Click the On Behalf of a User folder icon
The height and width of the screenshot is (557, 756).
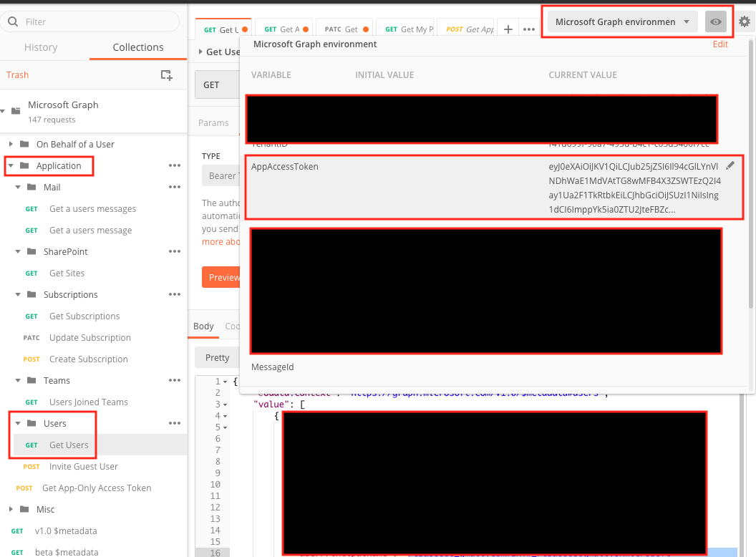(24, 144)
